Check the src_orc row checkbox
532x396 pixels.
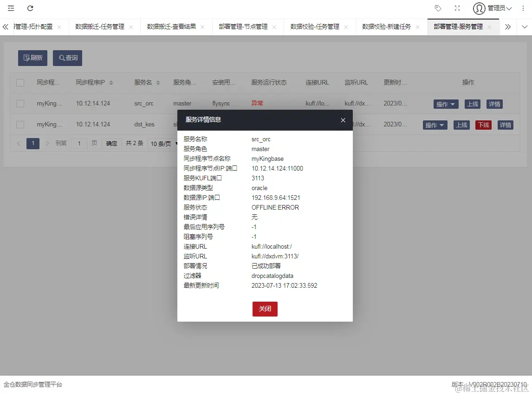[20, 104]
